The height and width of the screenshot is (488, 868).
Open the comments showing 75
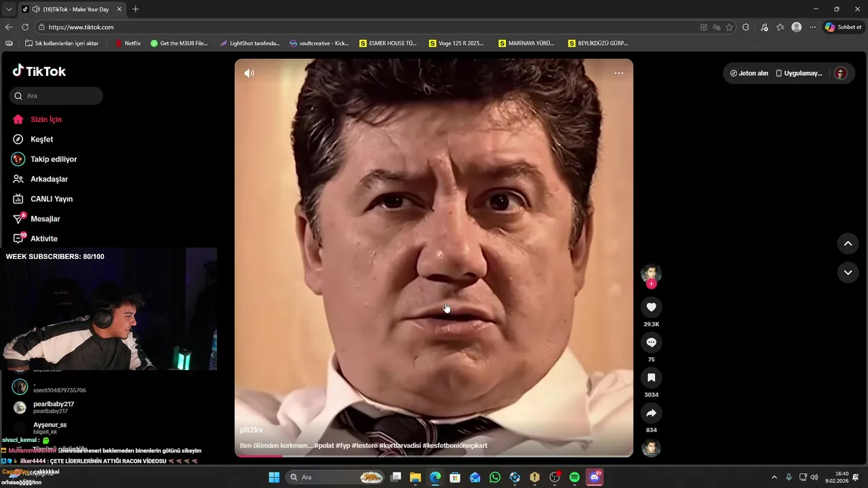(651, 342)
